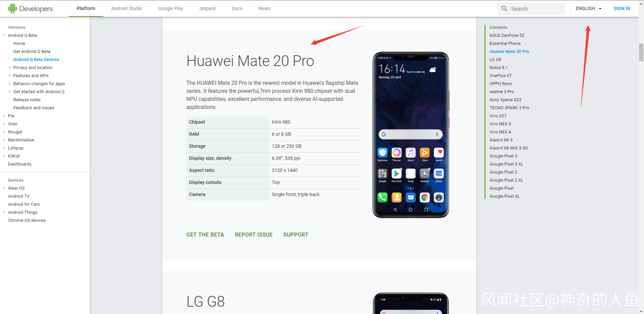Click the search magnifier icon
The height and width of the screenshot is (314, 644).
pyautogui.click(x=504, y=9)
